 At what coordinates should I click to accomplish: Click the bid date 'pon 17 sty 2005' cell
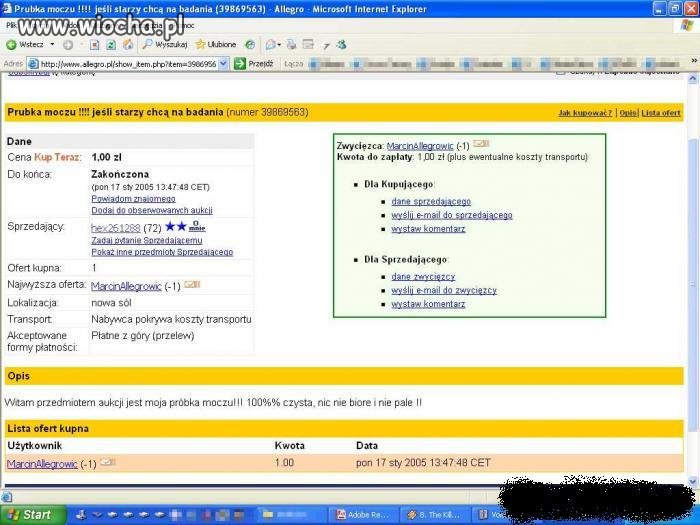[x=423, y=463]
